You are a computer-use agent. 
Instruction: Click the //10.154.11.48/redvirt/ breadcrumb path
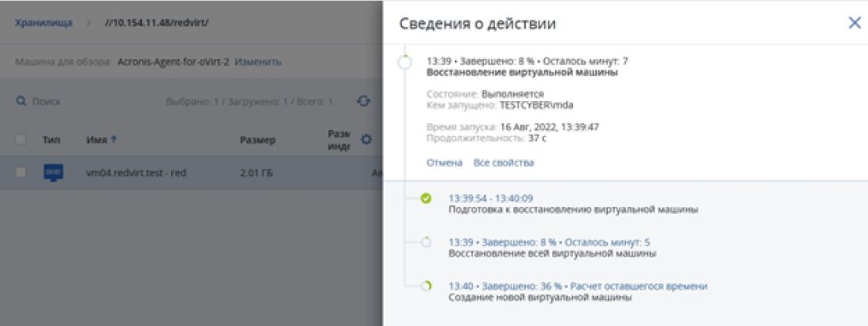click(156, 23)
